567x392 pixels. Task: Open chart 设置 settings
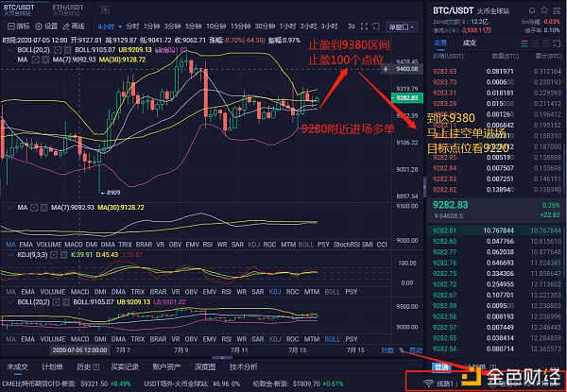(x=46, y=26)
